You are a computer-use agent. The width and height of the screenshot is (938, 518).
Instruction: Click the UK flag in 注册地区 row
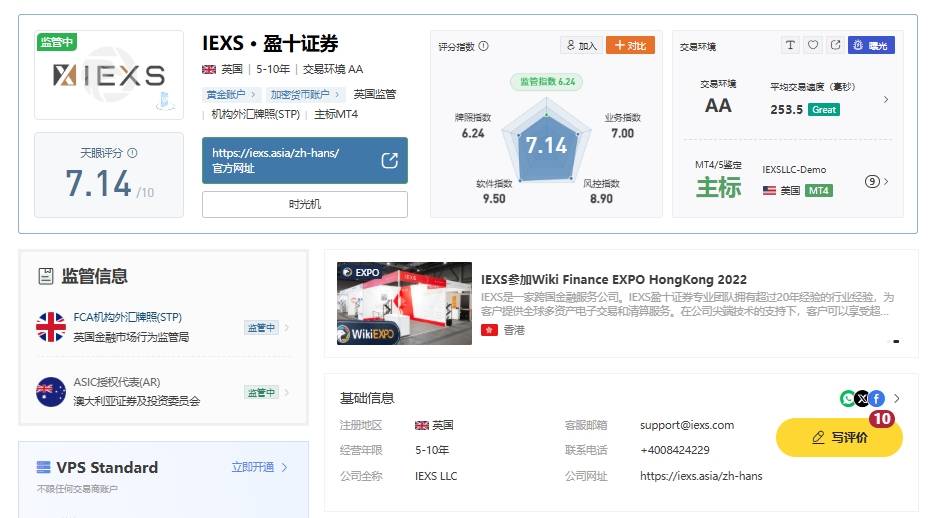(x=422, y=425)
